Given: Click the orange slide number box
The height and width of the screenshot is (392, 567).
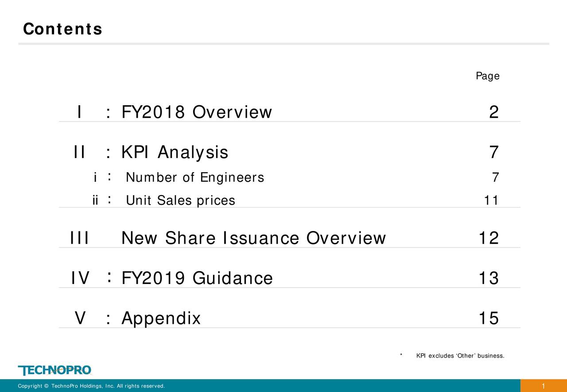Looking at the screenshot, I should click(x=543, y=386).
